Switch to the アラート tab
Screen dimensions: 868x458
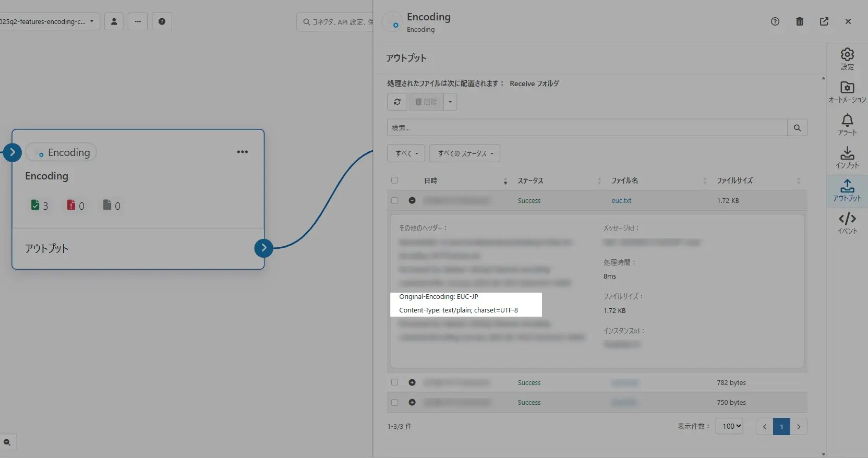pos(847,125)
